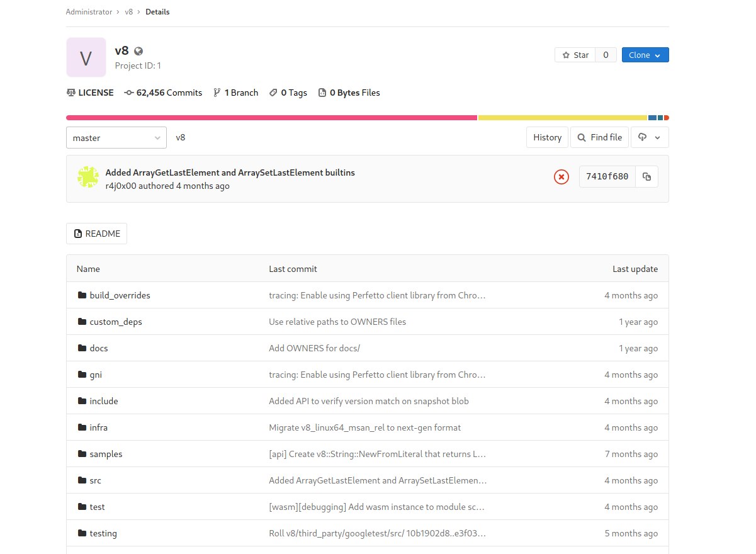Click the src folder icon
This screenshot has height=554, width=756.
tap(82, 480)
